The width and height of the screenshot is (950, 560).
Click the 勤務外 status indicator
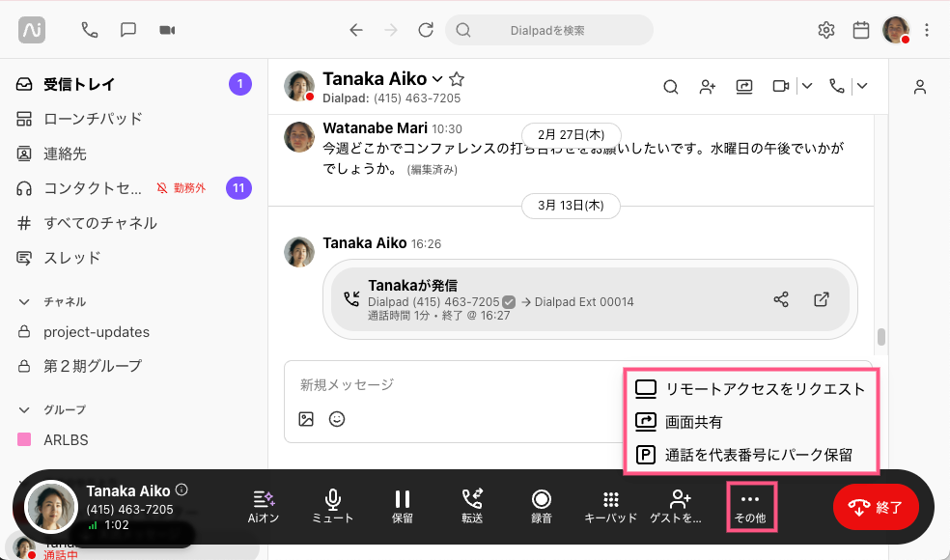pyautogui.click(x=182, y=188)
